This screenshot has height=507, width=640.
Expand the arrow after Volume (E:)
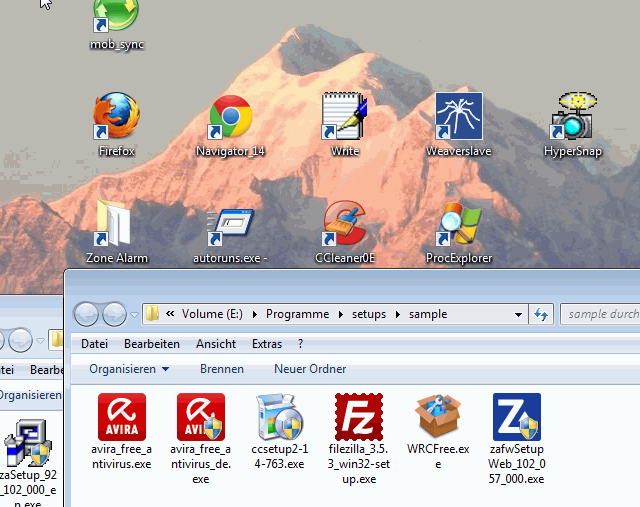pyautogui.click(x=255, y=314)
